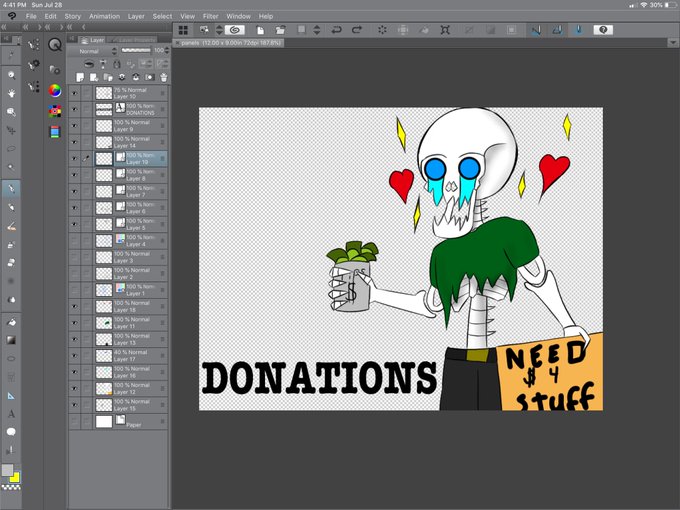Open the Quick Access palette
The image size is (680, 510).
click(x=55, y=45)
